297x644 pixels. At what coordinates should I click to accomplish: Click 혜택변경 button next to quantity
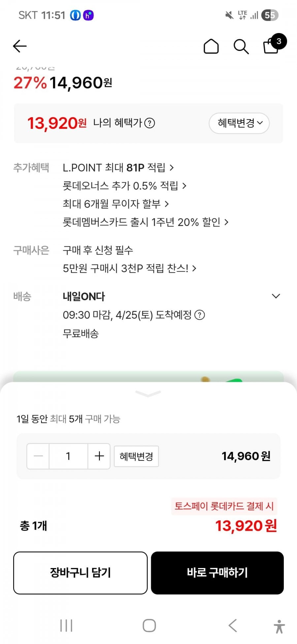coord(136,456)
